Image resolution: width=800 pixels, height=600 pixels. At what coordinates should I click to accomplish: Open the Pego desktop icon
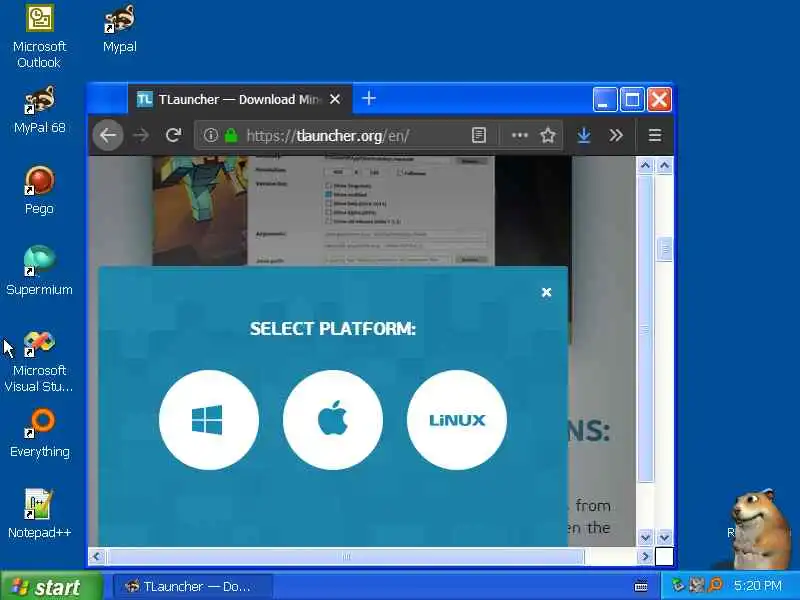[39, 191]
